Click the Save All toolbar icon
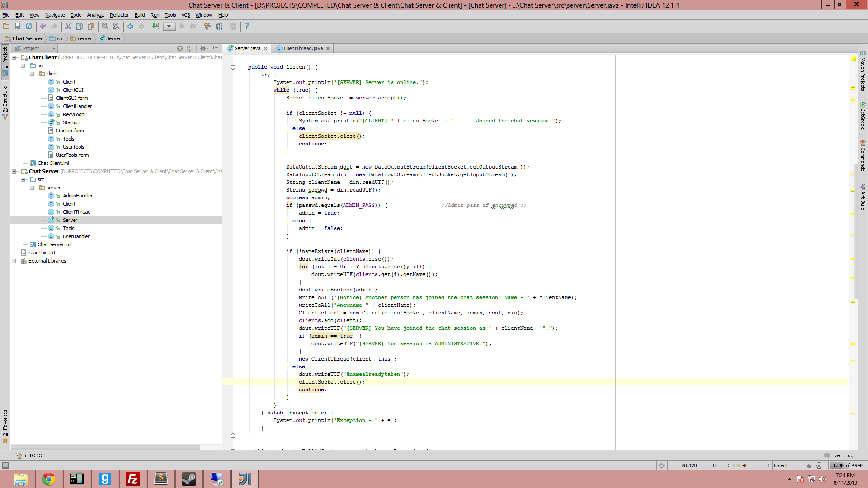The width and height of the screenshot is (868, 488). tap(18, 26)
